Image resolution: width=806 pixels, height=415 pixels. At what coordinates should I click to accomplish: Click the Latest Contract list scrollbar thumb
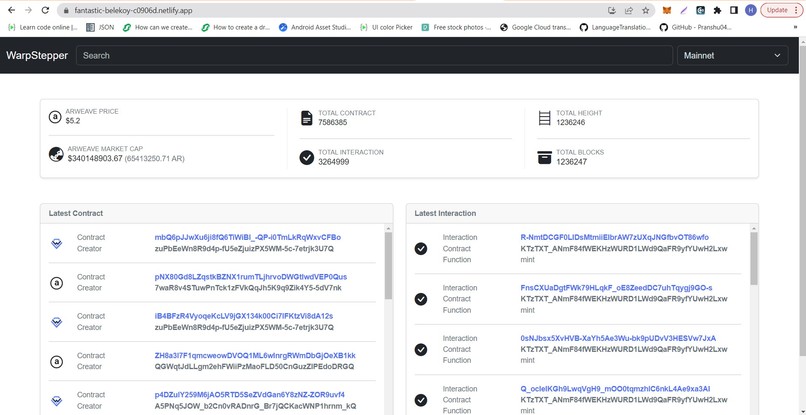388,266
